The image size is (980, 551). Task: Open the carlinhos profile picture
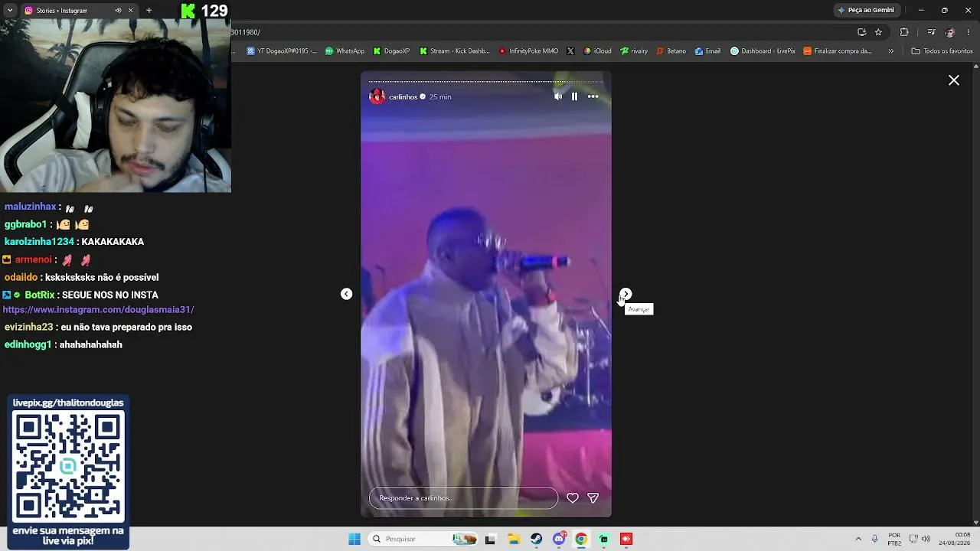click(x=377, y=96)
